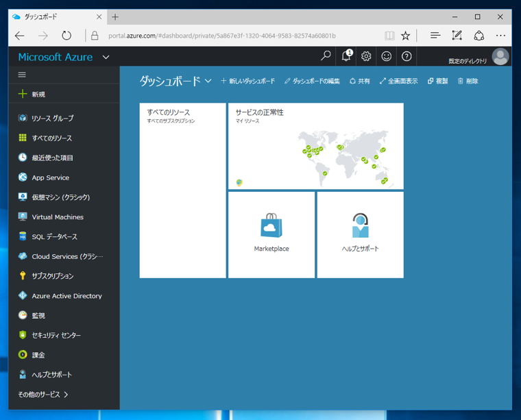Click ヘルプとサポート icon in sidebar
This screenshot has height=420, width=521.
pos(23,374)
